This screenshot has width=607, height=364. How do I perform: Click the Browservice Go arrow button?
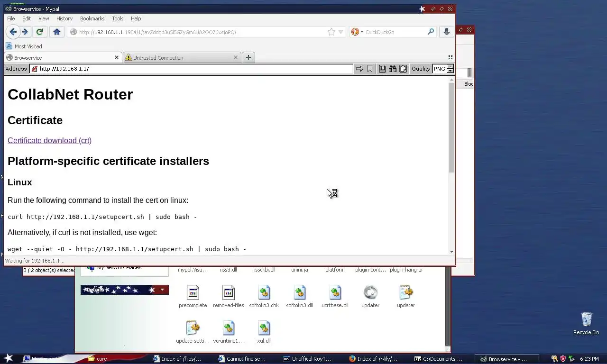pyautogui.click(x=359, y=69)
